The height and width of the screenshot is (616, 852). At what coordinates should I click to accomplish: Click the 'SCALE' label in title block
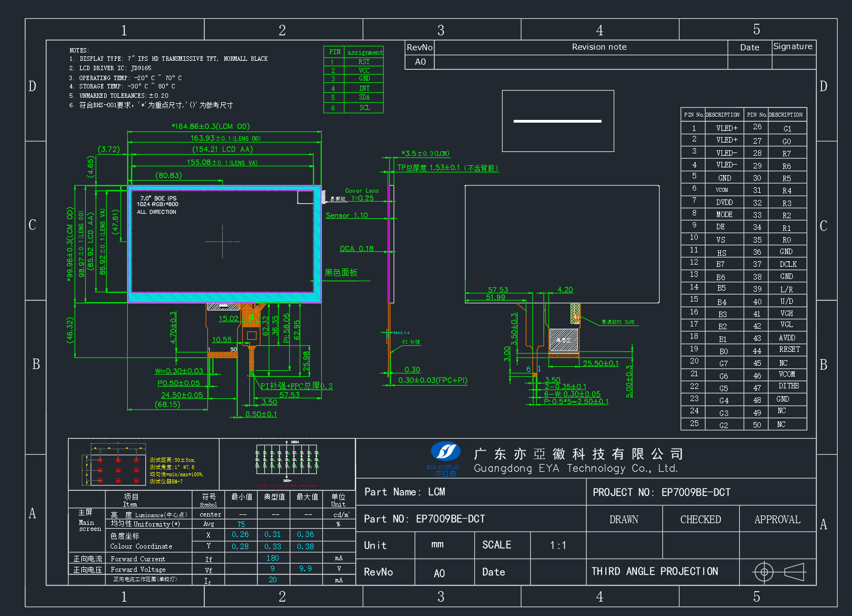pos(496,545)
